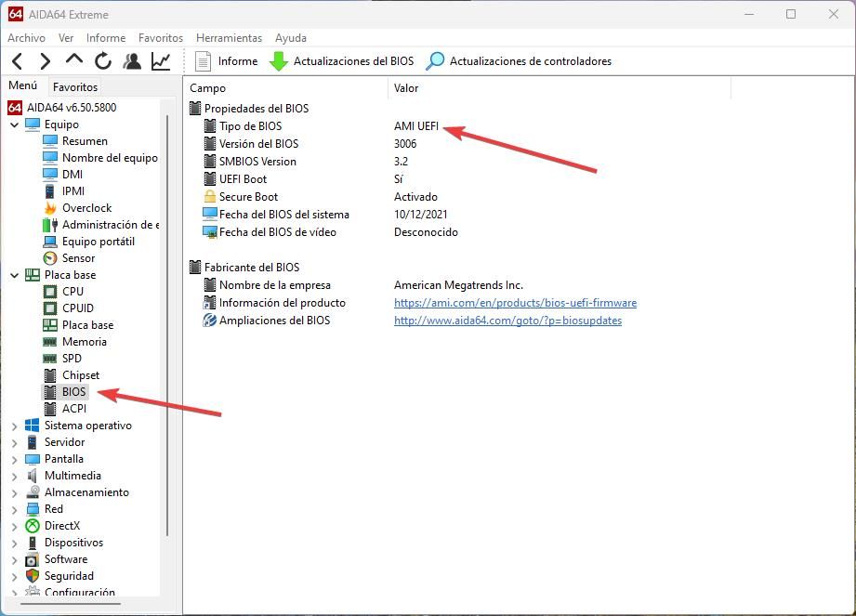The width and height of the screenshot is (856, 616).
Task: Expand the Almacenamiento node
Action: (x=15, y=492)
